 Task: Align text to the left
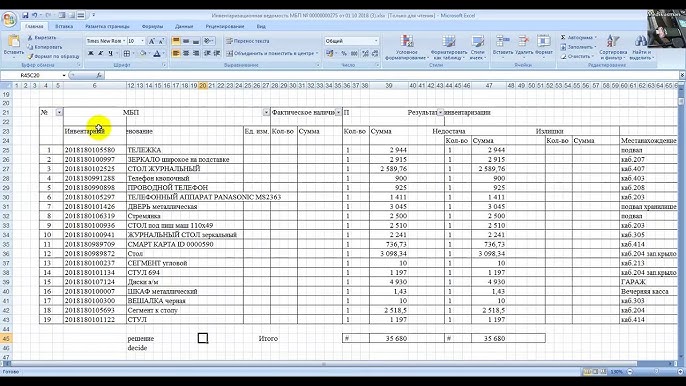176,53
